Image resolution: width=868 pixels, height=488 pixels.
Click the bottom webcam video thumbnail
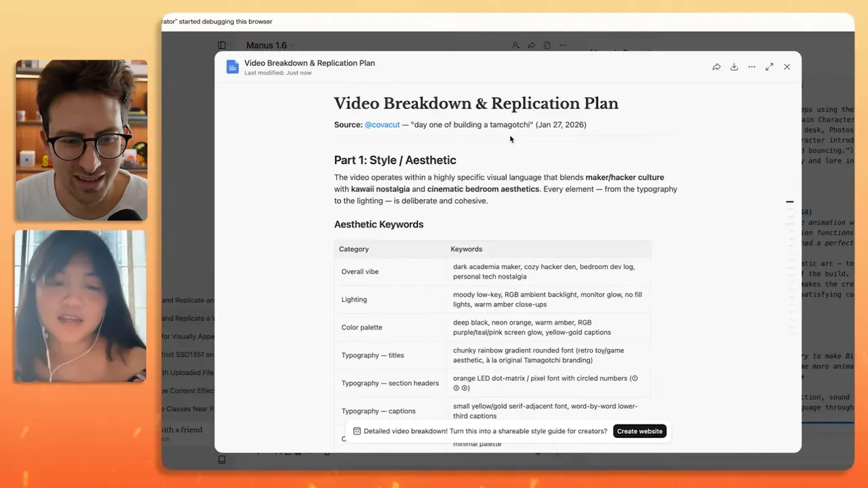coord(81,306)
